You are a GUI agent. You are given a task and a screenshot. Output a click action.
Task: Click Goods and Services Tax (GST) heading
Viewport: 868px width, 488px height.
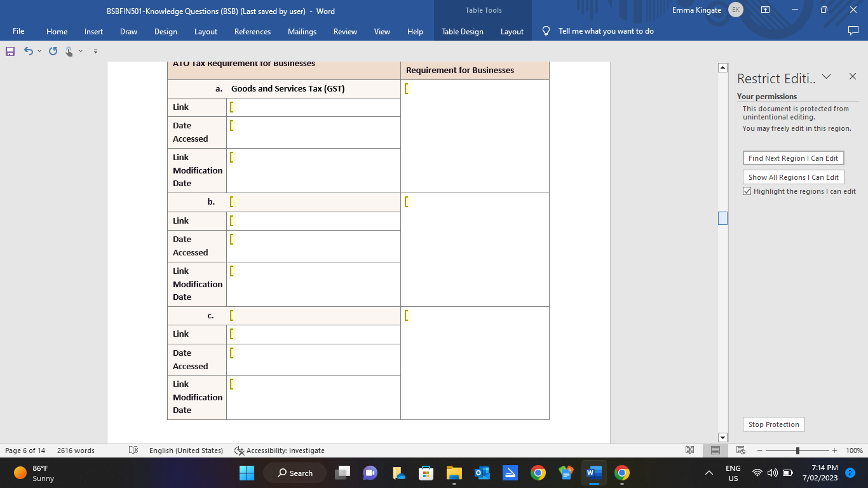pos(288,89)
